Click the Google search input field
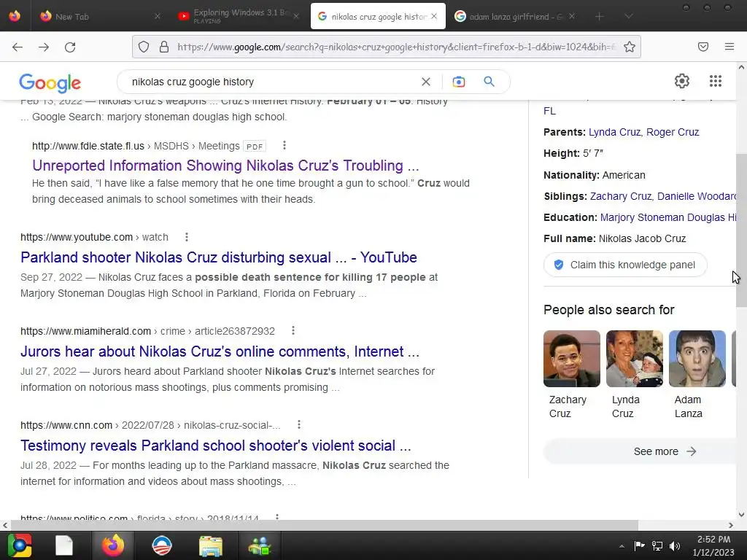Image resolution: width=747 pixels, height=560 pixels. point(271,82)
